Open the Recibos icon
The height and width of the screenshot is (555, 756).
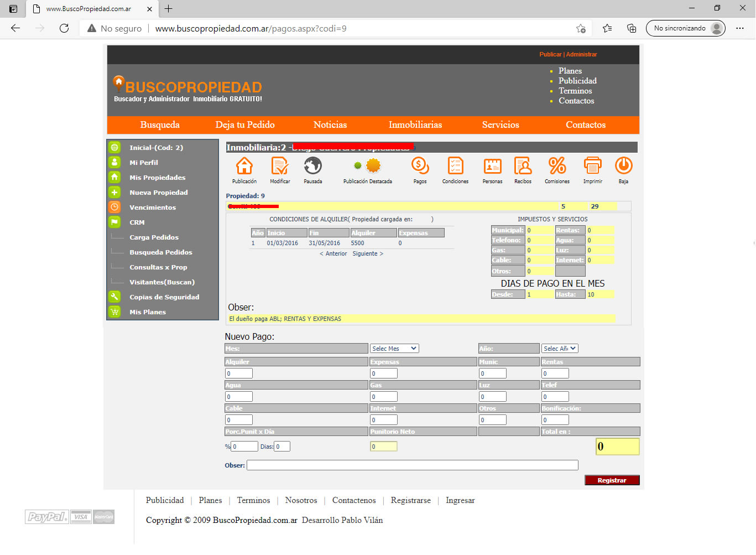click(523, 166)
